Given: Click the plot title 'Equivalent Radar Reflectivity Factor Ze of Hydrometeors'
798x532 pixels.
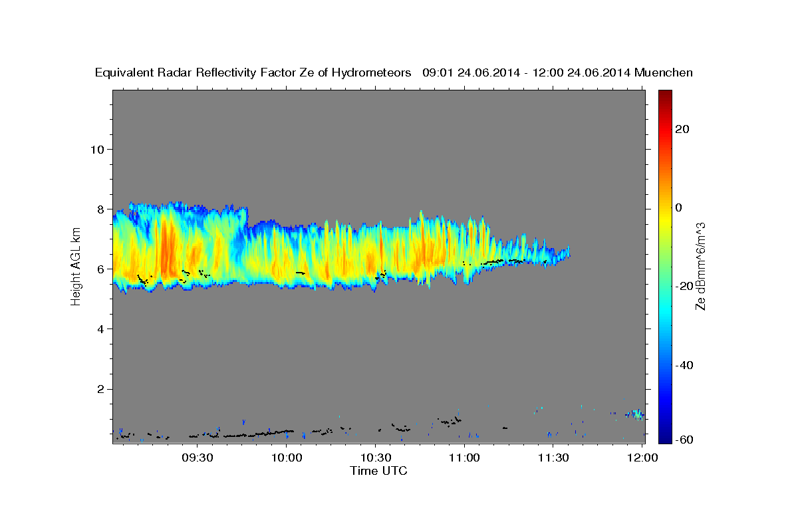Looking at the screenshot, I should pyautogui.click(x=253, y=72).
